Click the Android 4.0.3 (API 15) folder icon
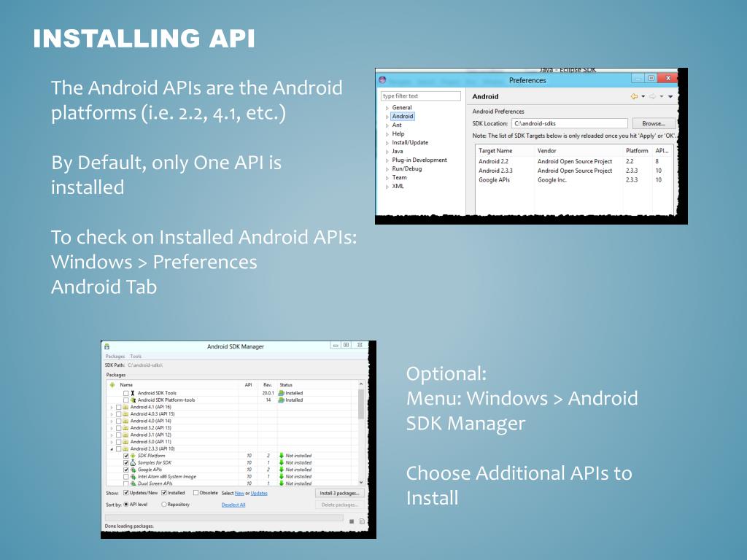Viewport: 747px width, 560px height. tap(125, 414)
